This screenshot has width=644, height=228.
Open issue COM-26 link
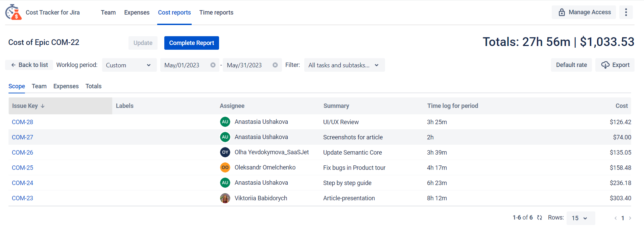click(22, 153)
